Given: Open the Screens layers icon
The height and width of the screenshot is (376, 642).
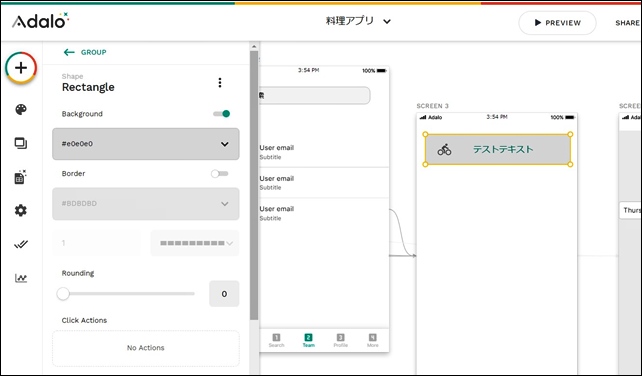Looking at the screenshot, I should pos(21,143).
